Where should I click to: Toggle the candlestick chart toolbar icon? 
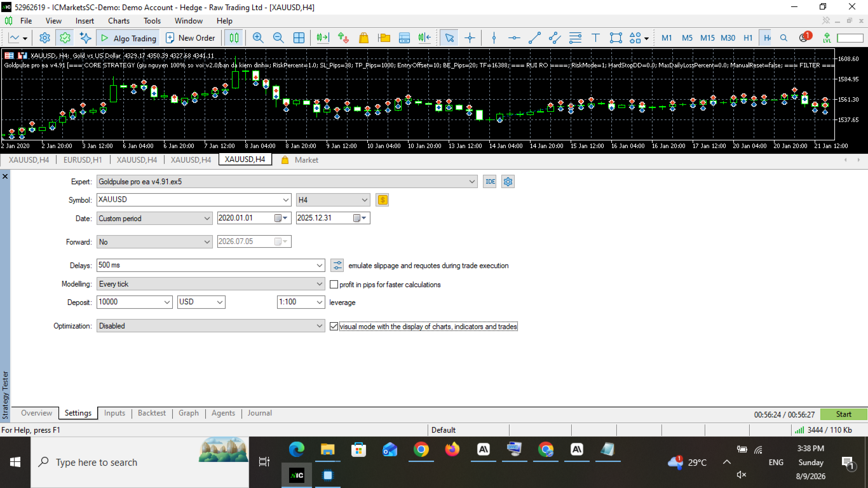pyautogui.click(x=234, y=37)
